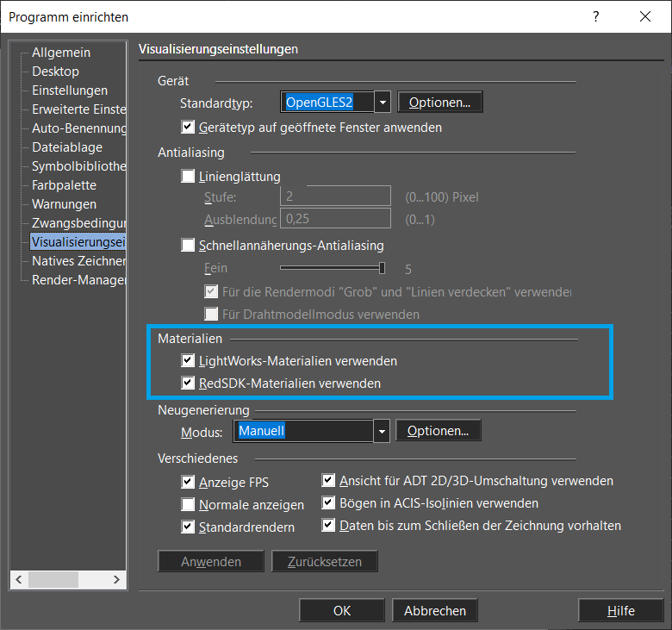This screenshot has width=672, height=630.
Task: Click the Anwenden button
Action: click(211, 561)
